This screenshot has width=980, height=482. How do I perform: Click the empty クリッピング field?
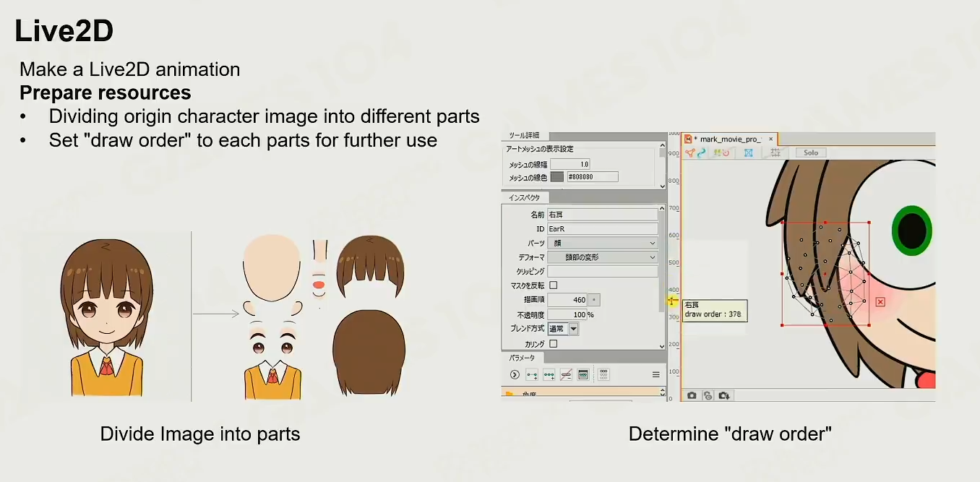click(x=603, y=271)
